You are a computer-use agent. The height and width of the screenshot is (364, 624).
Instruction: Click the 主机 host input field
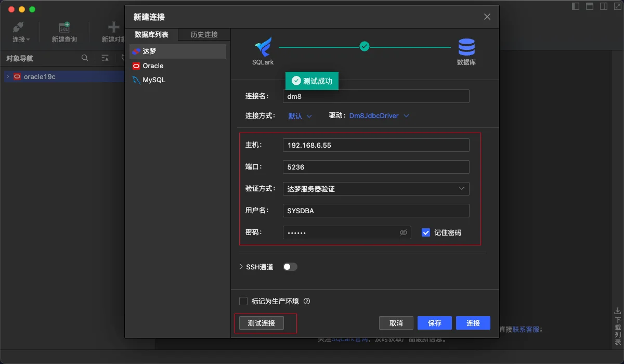[x=376, y=145]
